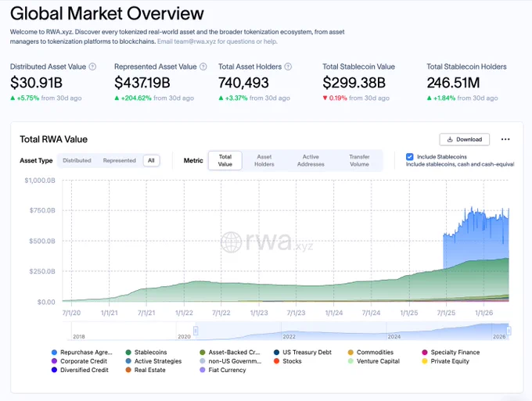532x401 pixels.
Task: Select the Total Value metric
Action: pos(225,160)
